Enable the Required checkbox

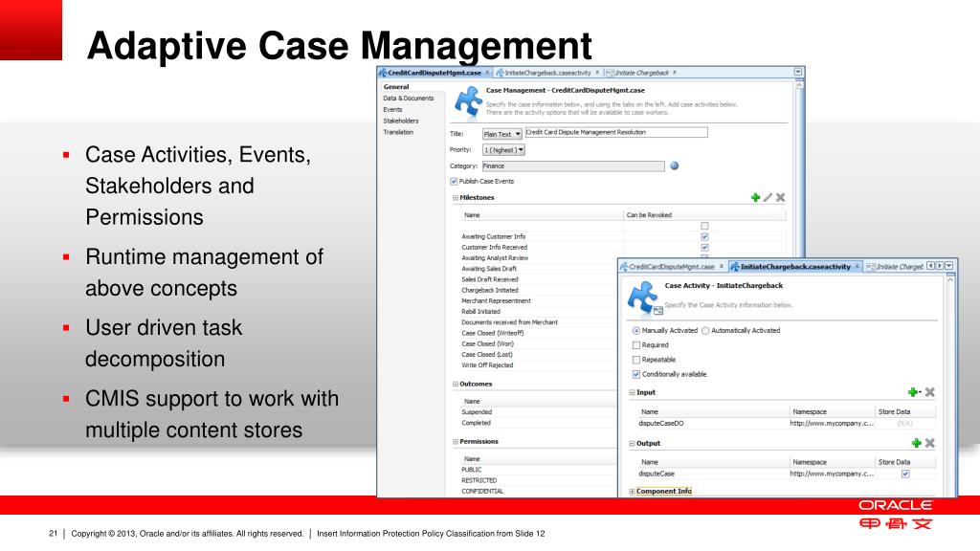coord(636,344)
